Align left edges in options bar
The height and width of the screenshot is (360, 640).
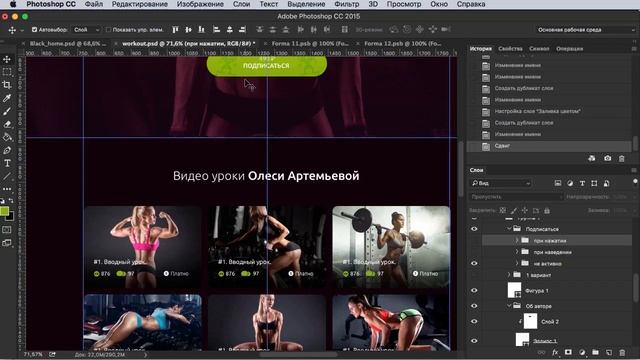tap(216, 29)
